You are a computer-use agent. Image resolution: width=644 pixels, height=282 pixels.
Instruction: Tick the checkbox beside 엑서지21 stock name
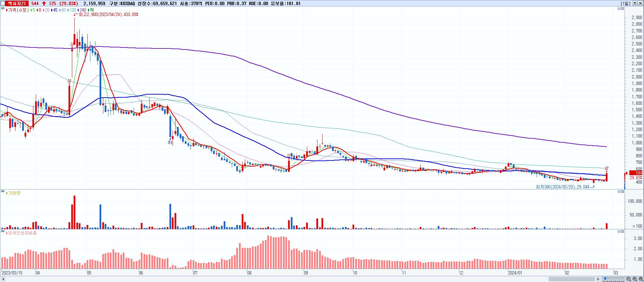[x=3, y=3]
